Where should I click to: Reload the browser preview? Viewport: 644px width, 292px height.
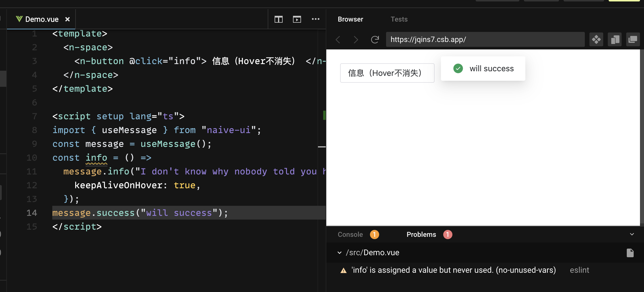[375, 39]
